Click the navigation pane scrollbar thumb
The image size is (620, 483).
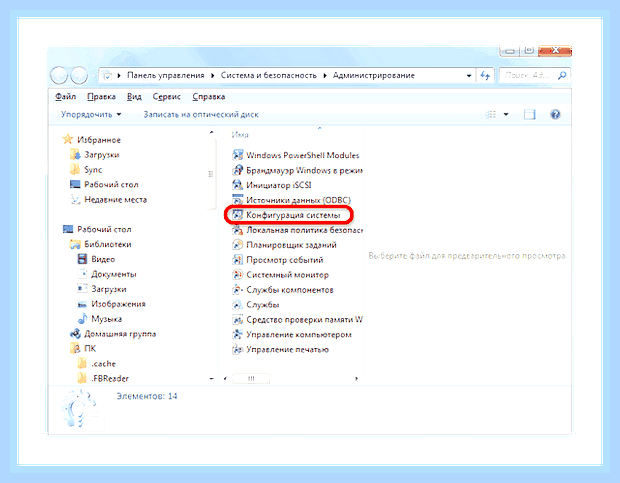pos(211,174)
